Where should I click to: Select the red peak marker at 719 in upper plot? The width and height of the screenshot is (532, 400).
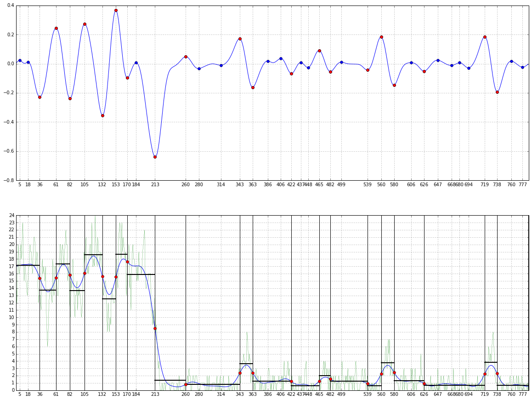[x=485, y=37]
